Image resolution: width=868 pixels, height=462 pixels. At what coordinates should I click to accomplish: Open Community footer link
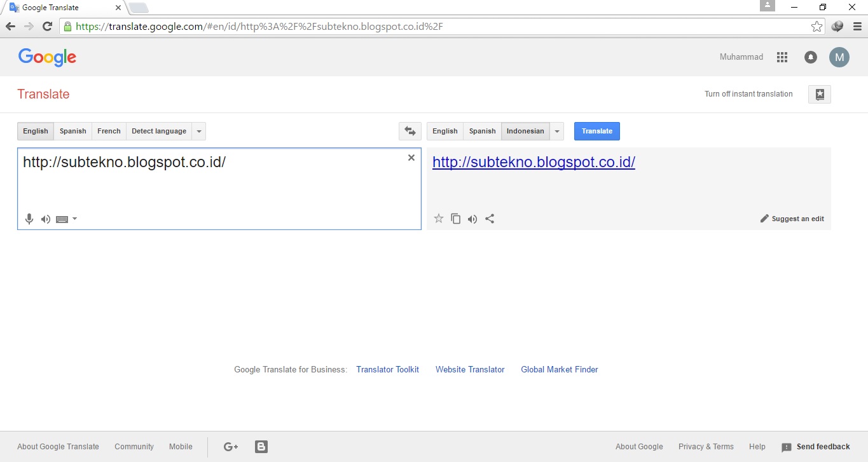point(134,447)
